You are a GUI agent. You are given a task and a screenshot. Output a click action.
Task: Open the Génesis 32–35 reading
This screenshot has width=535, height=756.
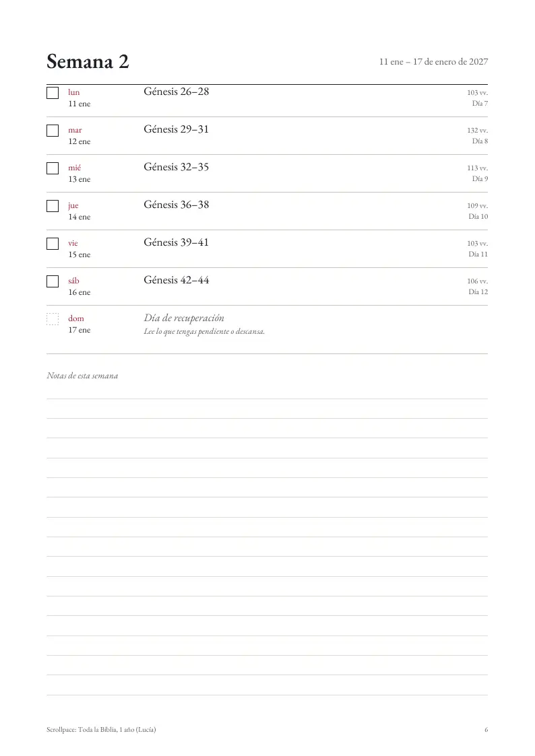(x=176, y=167)
